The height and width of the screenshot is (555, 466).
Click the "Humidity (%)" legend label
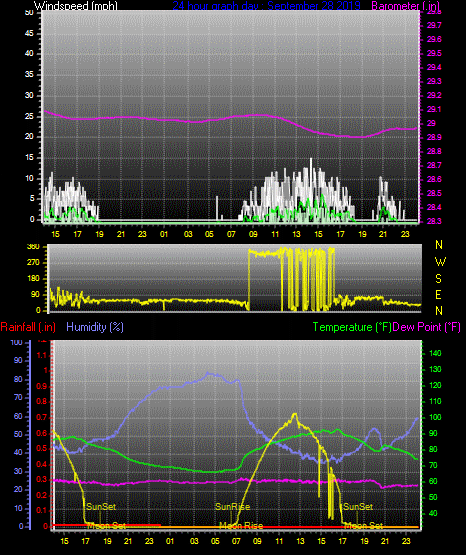pos(95,327)
